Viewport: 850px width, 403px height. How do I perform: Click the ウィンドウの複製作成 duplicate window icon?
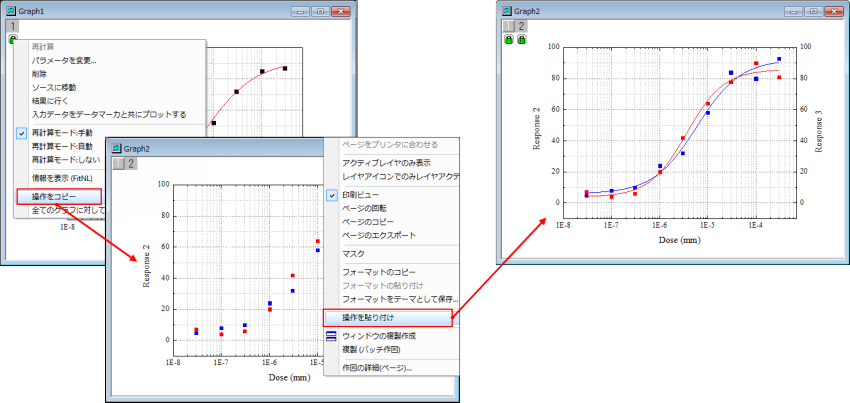(332, 336)
